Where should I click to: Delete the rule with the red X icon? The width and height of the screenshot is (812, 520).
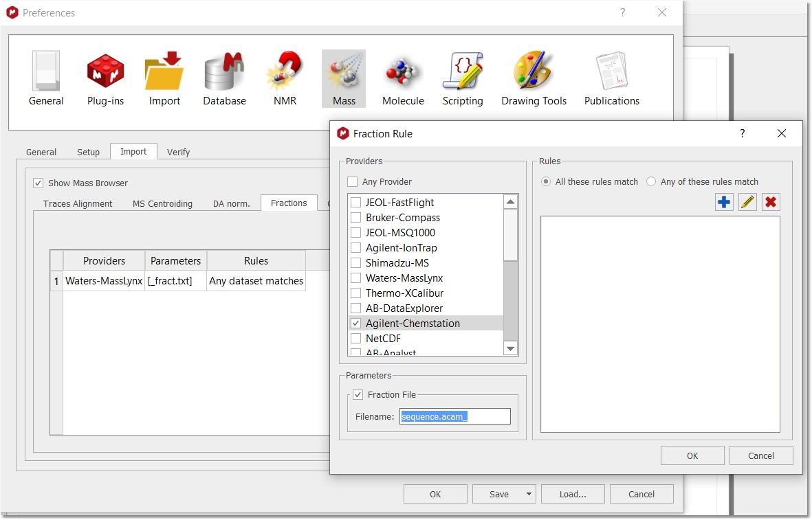coord(771,202)
